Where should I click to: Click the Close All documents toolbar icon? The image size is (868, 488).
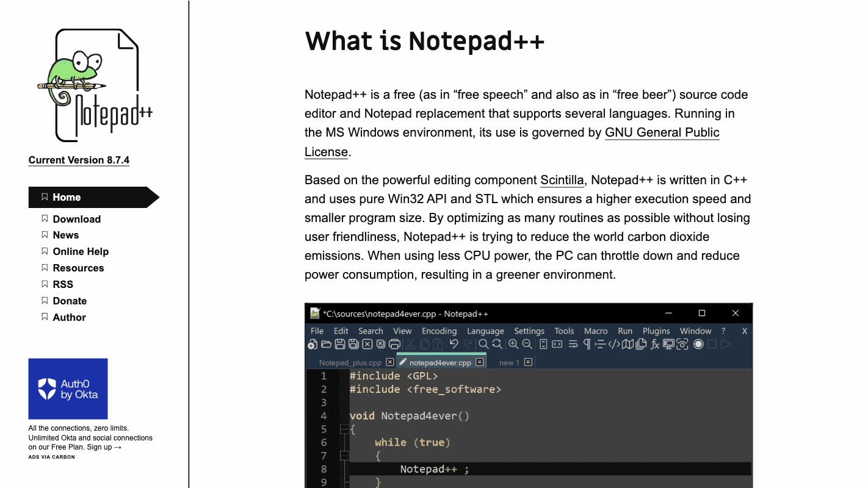click(x=381, y=344)
